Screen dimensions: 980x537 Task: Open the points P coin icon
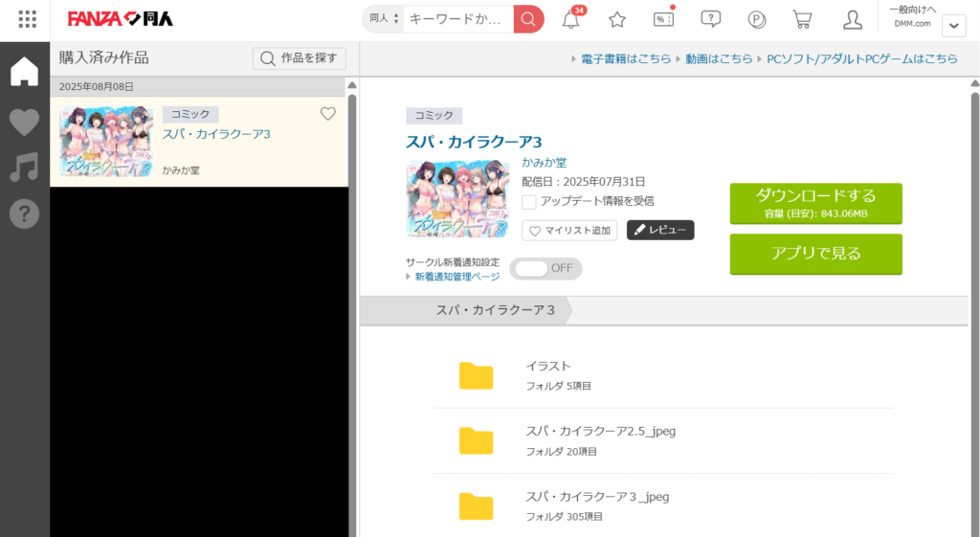(x=756, y=19)
